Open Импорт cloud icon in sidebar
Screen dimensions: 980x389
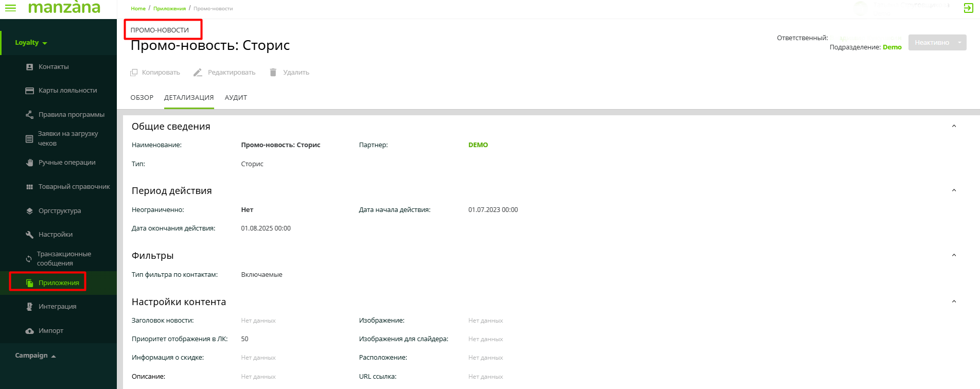(30, 331)
